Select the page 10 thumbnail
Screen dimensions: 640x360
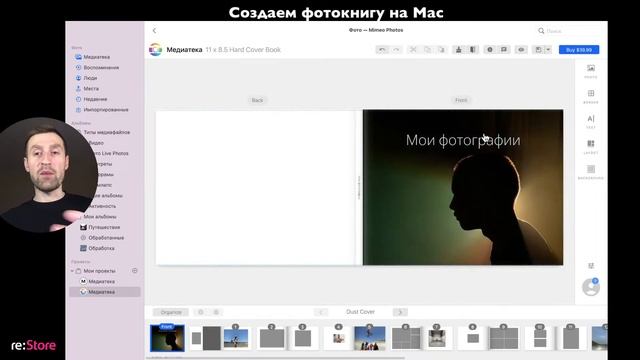click(x=540, y=338)
